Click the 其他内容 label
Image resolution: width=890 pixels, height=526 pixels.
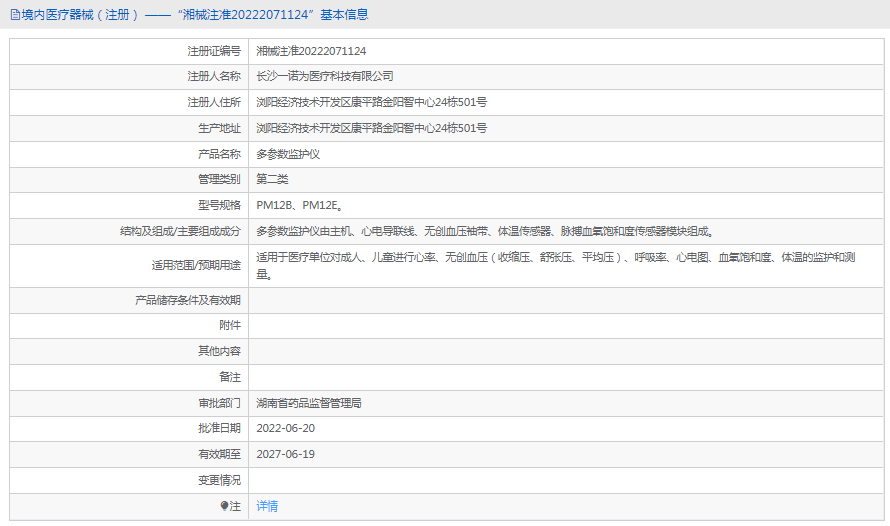click(219, 351)
